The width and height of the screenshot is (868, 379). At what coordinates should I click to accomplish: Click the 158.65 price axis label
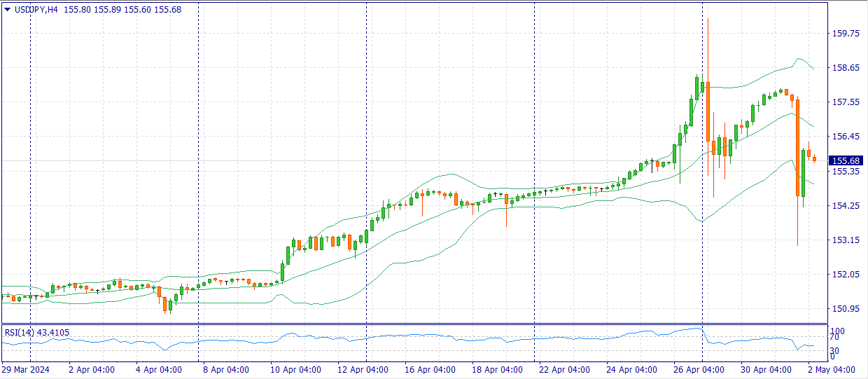[x=846, y=67]
